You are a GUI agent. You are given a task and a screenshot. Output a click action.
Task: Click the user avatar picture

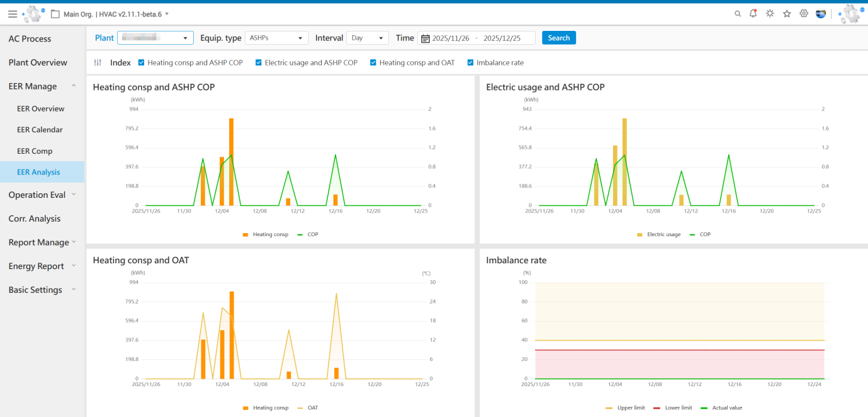(821, 14)
